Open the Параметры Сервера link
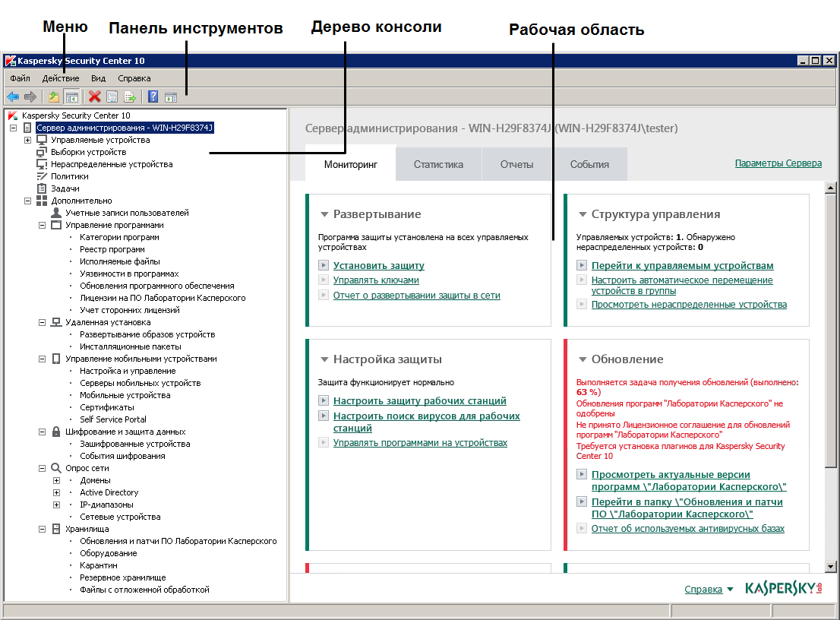This screenshot has height=620, width=840. [778, 163]
